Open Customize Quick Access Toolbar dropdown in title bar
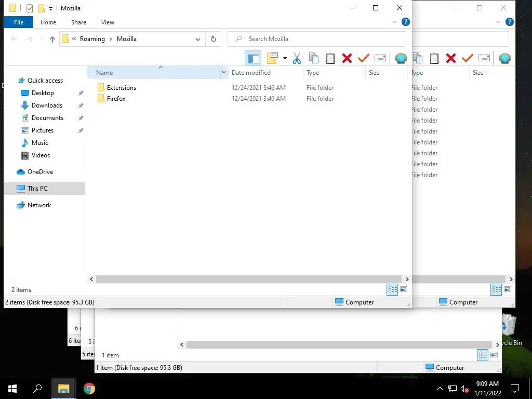This screenshot has height=399, width=532. (50, 8)
